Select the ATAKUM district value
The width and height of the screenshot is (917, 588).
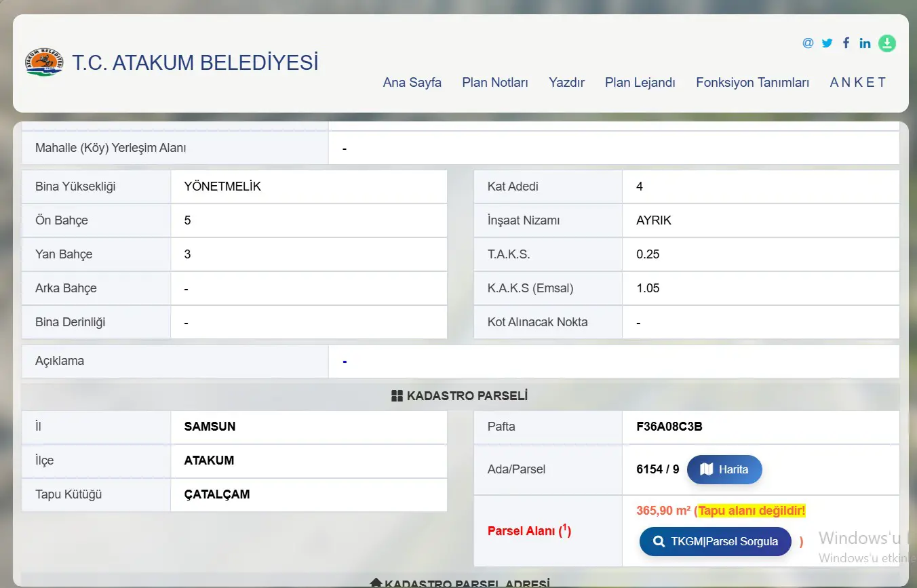point(209,460)
